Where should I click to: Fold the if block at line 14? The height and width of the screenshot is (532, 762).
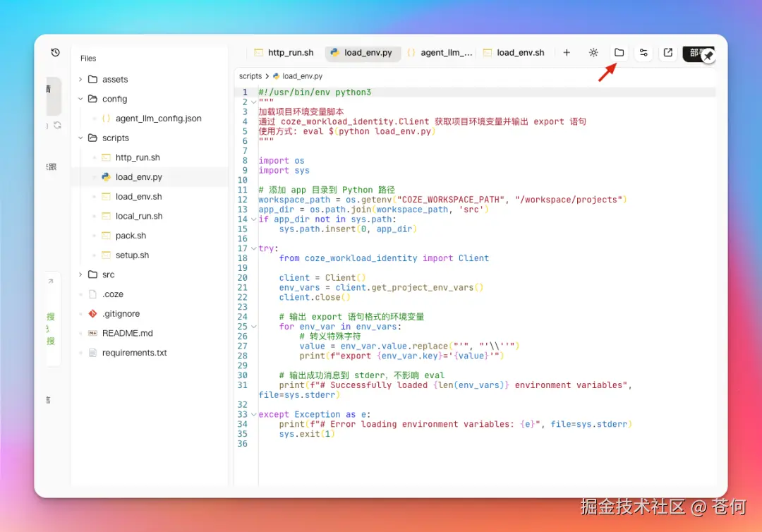click(254, 219)
